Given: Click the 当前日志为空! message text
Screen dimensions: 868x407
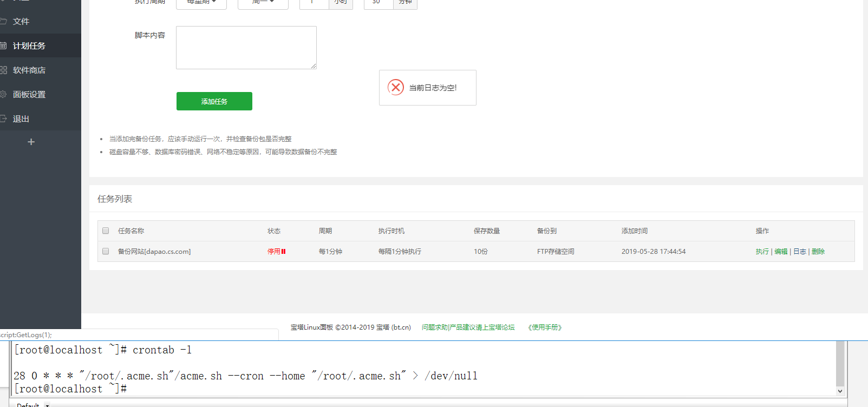Looking at the screenshot, I should (433, 88).
